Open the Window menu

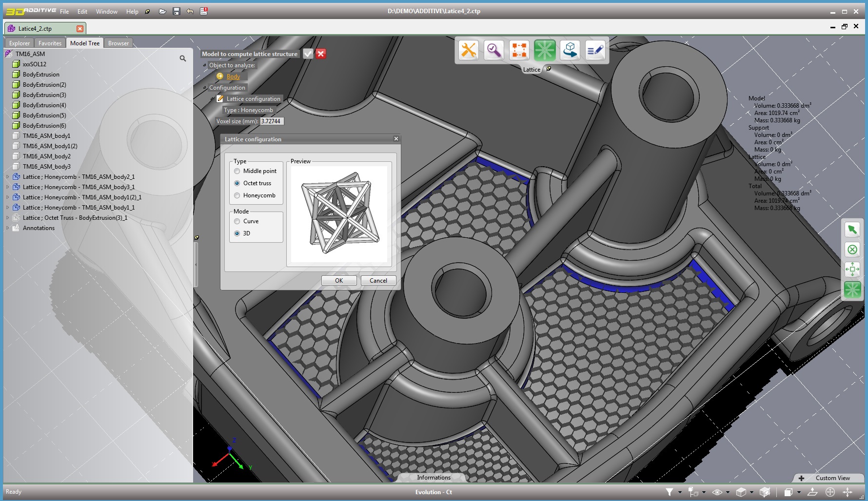[x=106, y=11]
